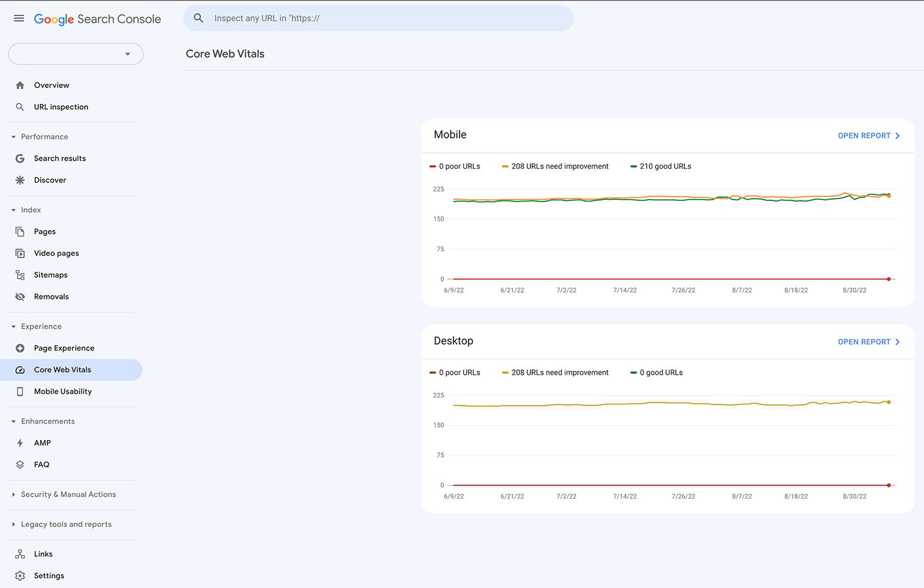The image size is (924, 588).
Task: Collapse the Index section
Action: [14, 210]
